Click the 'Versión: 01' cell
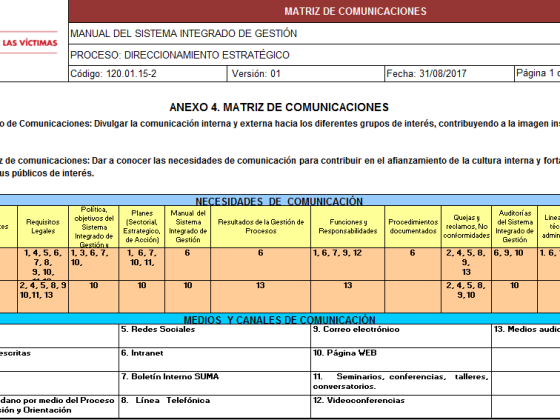 pos(306,74)
